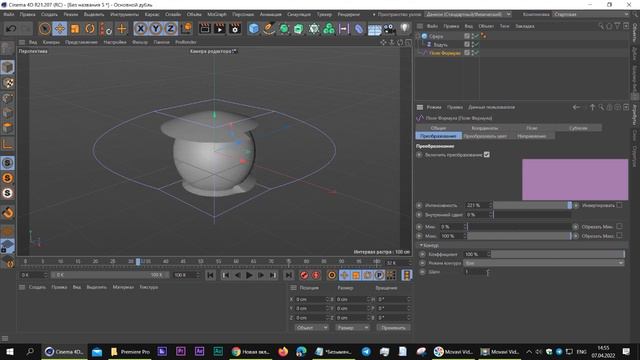Click the attribute manager back arrow

coord(576,107)
